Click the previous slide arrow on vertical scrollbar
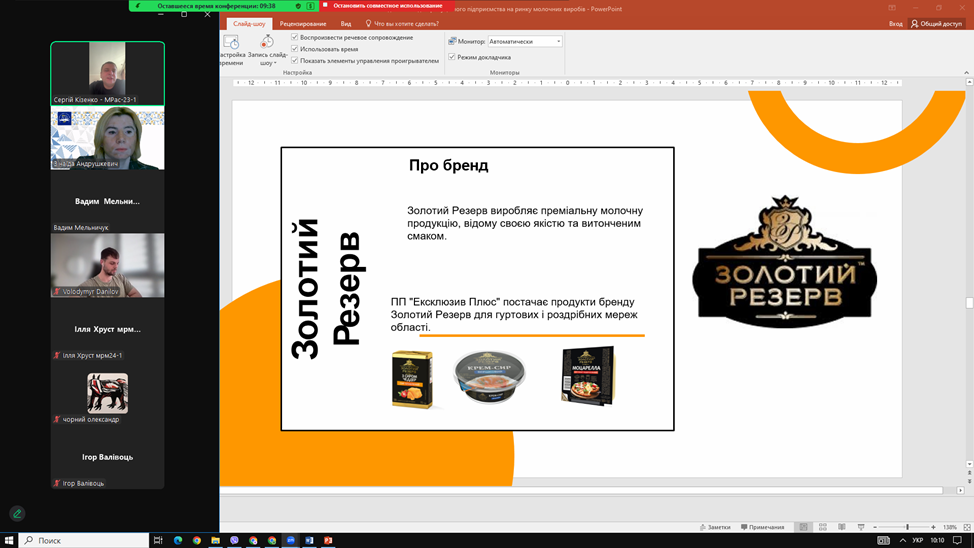This screenshot has width=974, height=548. pyautogui.click(x=969, y=473)
